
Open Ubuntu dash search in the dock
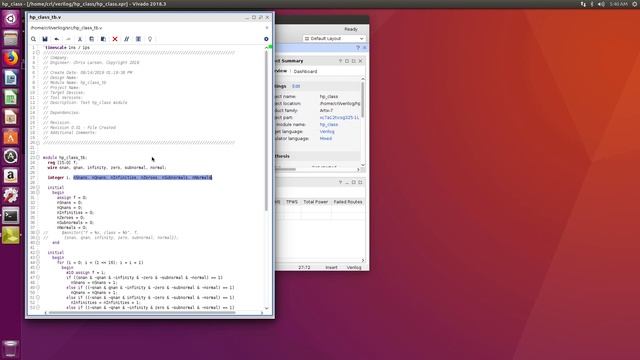(11, 19)
